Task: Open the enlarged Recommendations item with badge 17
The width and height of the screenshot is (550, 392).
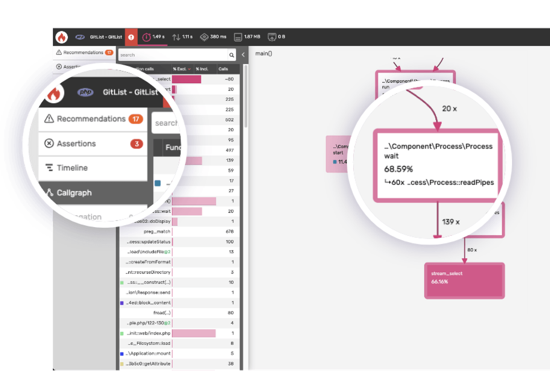Action: (93, 119)
